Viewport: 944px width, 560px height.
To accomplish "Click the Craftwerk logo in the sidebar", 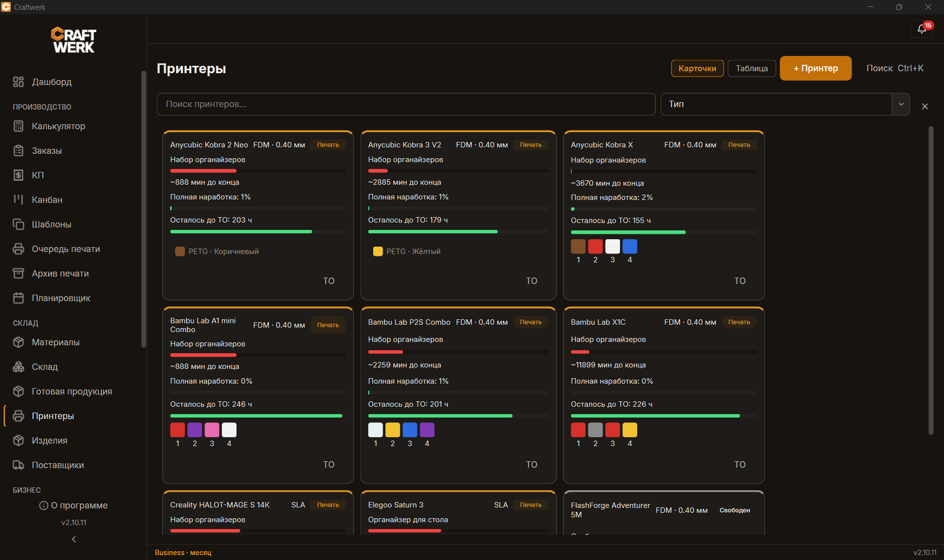I will pyautogui.click(x=74, y=40).
